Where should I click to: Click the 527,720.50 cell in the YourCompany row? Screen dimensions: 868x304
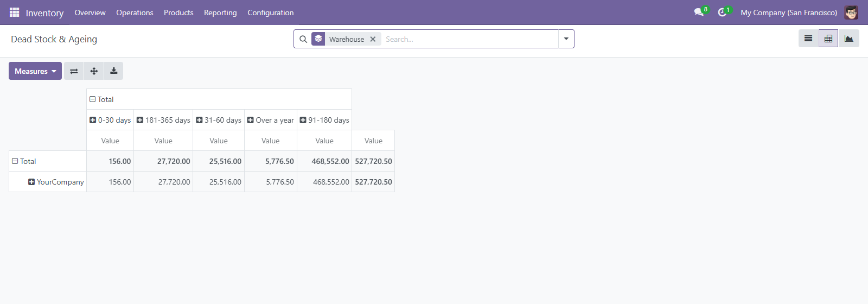[373, 182]
